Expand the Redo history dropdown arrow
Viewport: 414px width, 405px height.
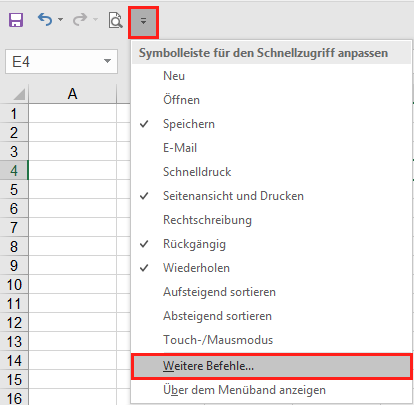[96, 20]
